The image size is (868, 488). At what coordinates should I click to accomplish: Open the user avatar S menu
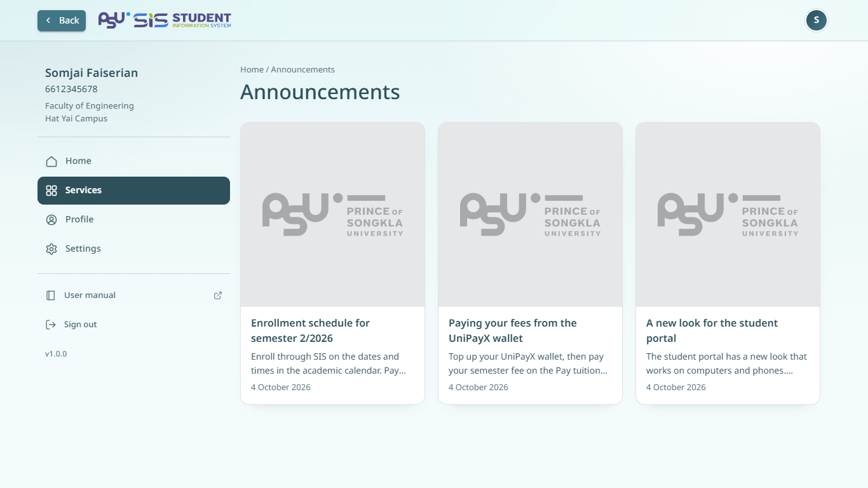pos(817,20)
